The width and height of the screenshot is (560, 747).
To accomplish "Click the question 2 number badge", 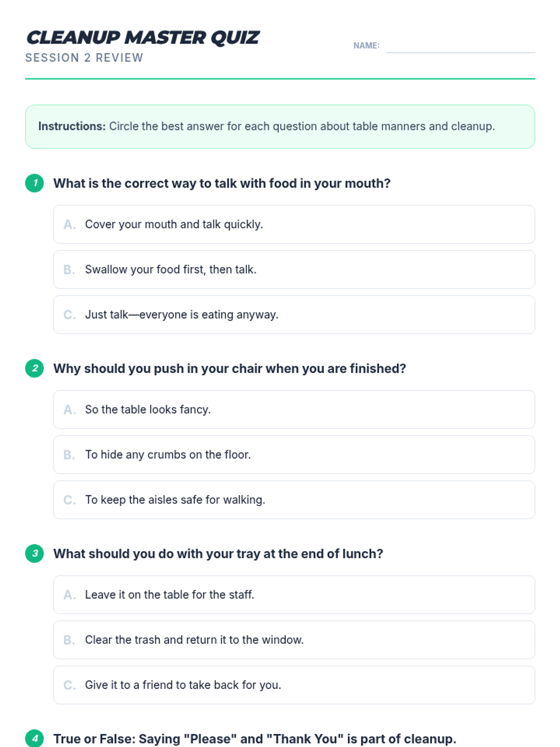I will pyautogui.click(x=35, y=368).
